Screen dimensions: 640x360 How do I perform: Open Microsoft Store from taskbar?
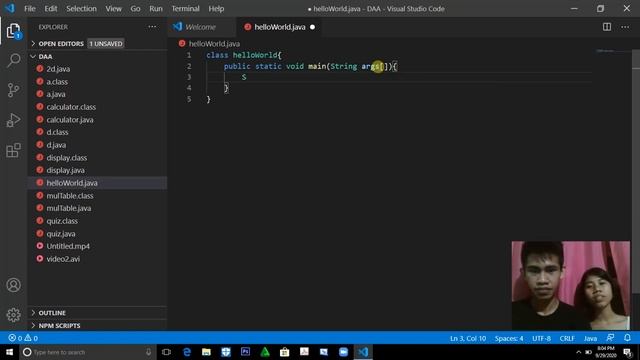pos(284,352)
